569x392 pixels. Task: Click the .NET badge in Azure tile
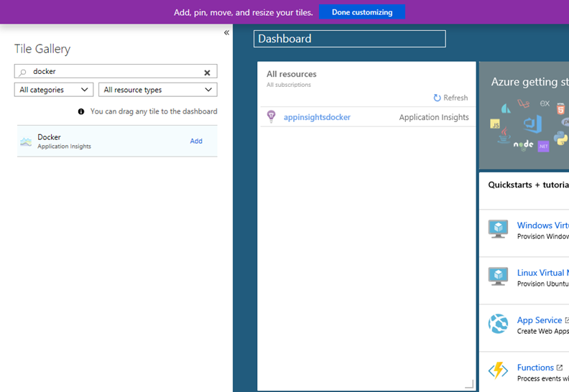(543, 146)
